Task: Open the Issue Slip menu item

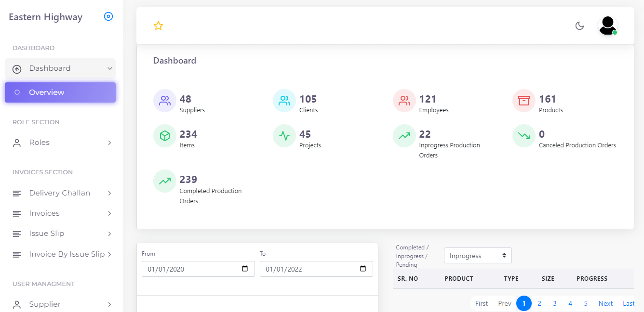Action: [x=60, y=234]
